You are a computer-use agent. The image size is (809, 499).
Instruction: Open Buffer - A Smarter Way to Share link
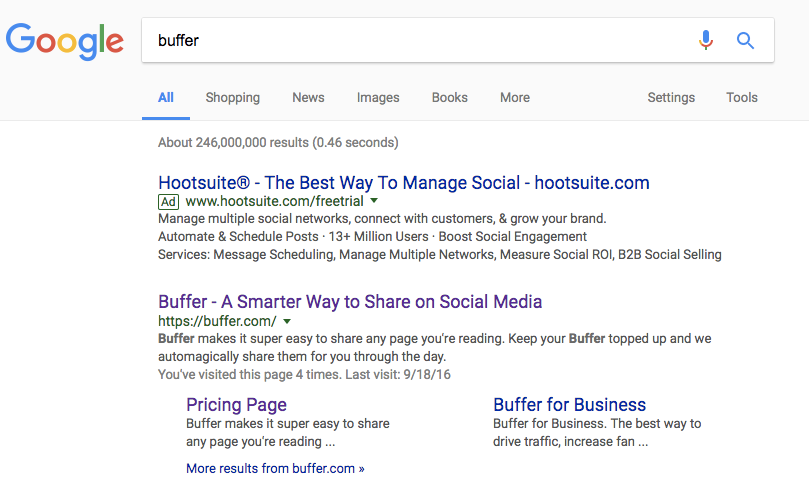[350, 301]
